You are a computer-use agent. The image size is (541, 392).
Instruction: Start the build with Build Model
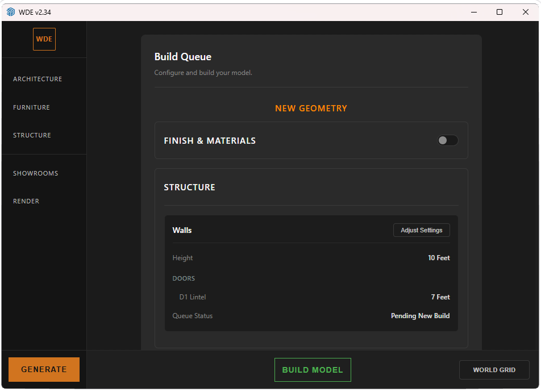[313, 370]
